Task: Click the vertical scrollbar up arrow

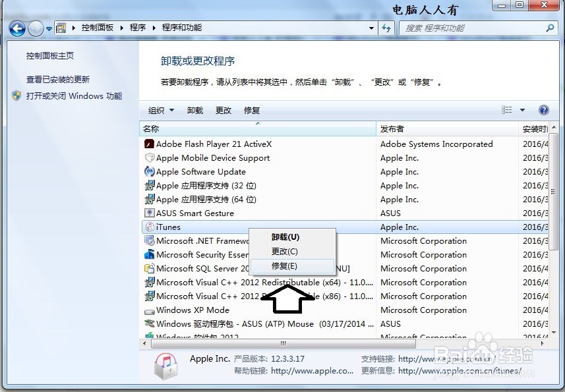Action: [x=553, y=127]
